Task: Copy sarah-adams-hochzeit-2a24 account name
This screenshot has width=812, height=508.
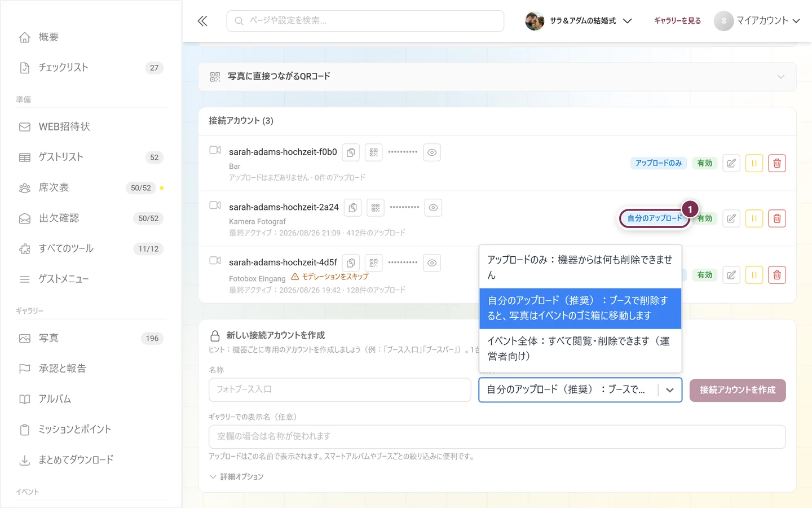Action: [x=352, y=208]
